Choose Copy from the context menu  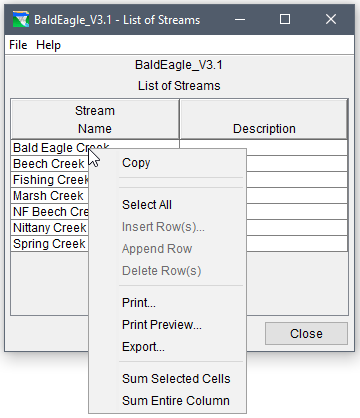pyautogui.click(x=136, y=163)
